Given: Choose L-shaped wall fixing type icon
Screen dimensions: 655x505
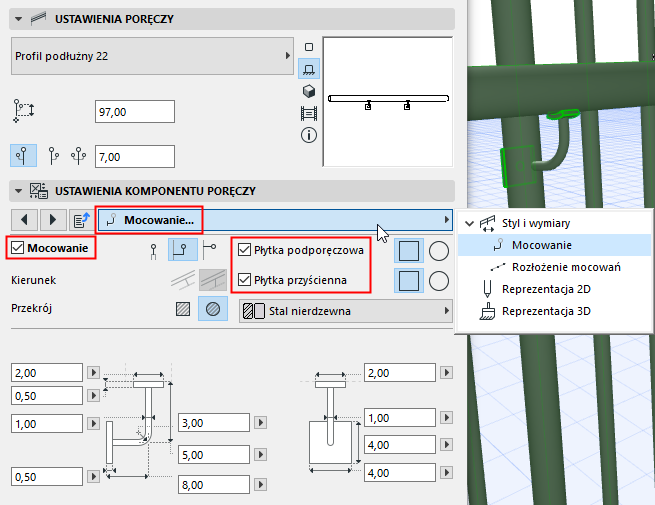Looking at the screenshot, I should coord(183,250).
